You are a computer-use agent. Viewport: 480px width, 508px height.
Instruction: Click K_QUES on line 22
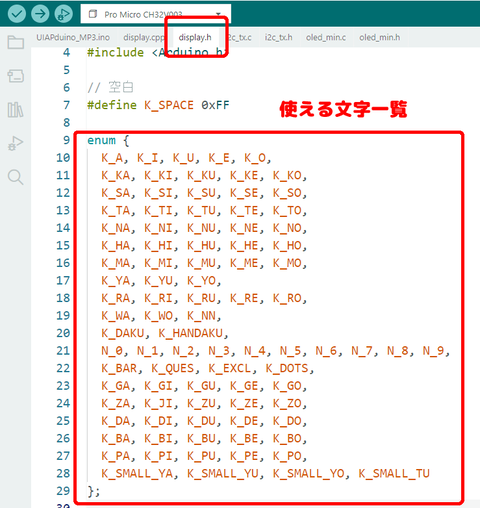tap(173, 368)
